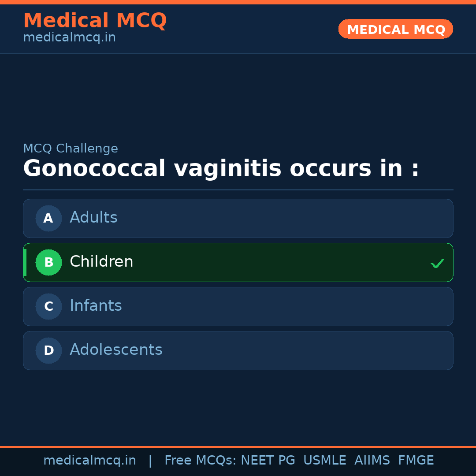Switch to the USMLE category
Screen dimensions: 476x476
[325, 460]
